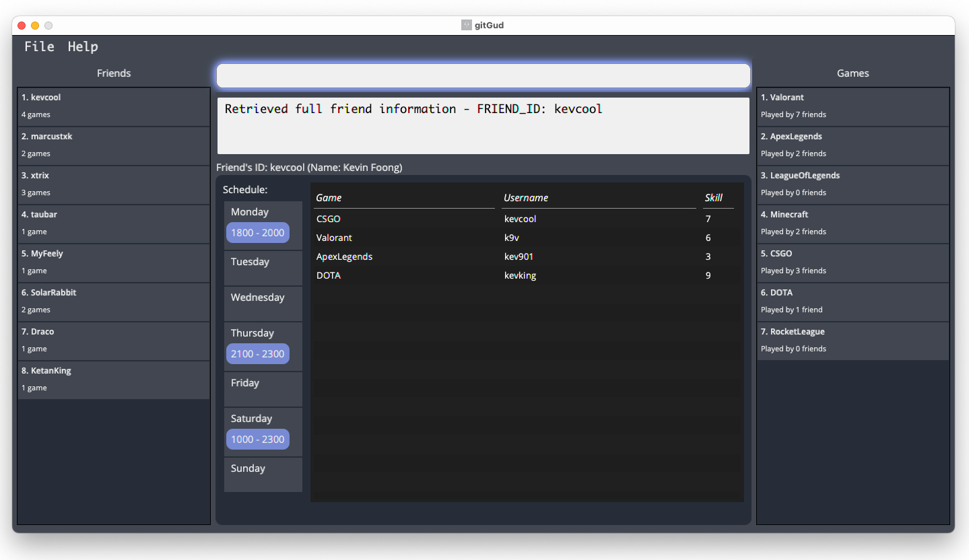Image resolution: width=969 pixels, height=560 pixels.
Task: Select the Tuesday schedule row
Action: coord(263,268)
